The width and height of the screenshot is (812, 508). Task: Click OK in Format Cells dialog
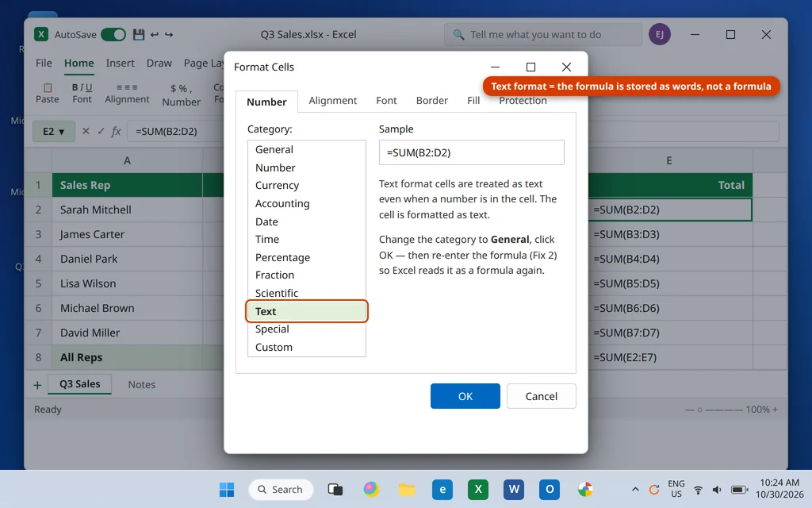pyautogui.click(x=465, y=396)
